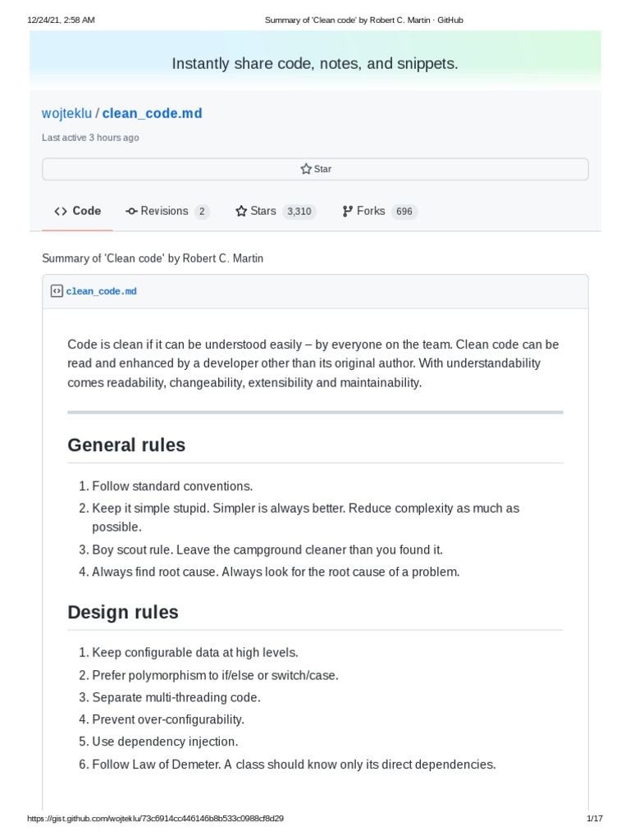Open the Code tab
Viewport: 630px width, 840px height.
(x=78, y=212)
